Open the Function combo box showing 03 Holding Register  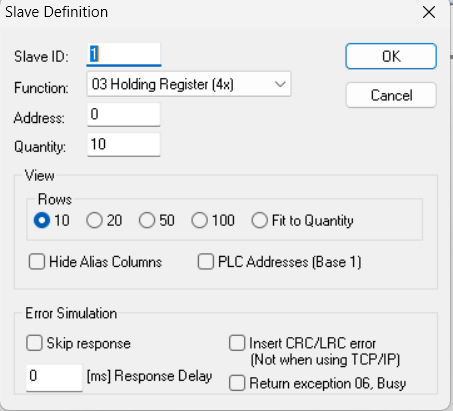click(189, 84)
